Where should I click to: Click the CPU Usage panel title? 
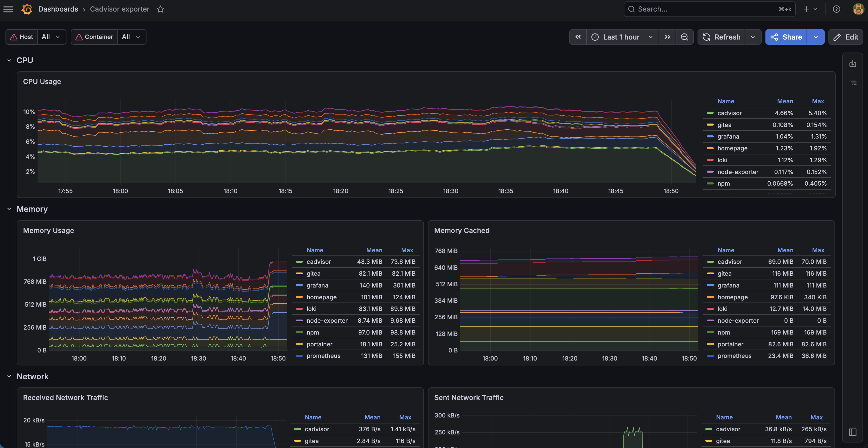tap(42, 81)
